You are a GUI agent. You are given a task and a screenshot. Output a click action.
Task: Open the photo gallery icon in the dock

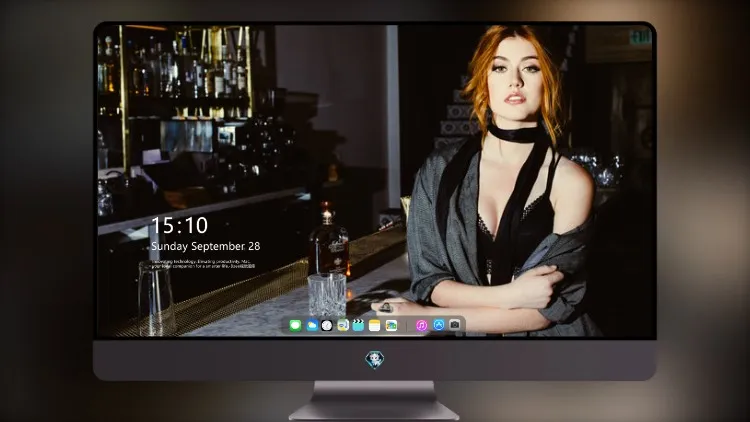click(391, 325)
